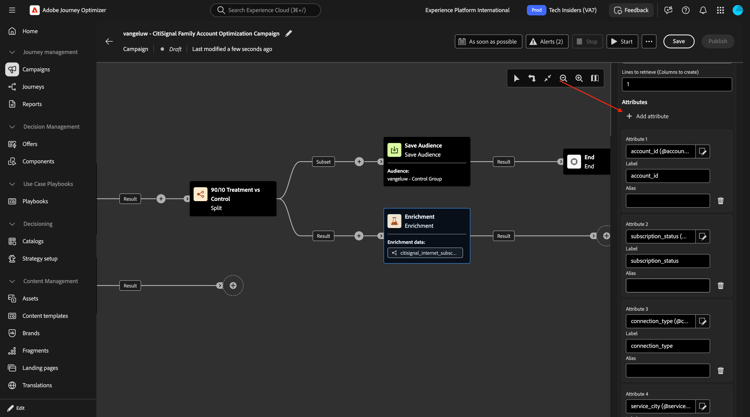Add activity on the lower standalone Result branch
The image size is (750, 417).
(x=233, y=285)
